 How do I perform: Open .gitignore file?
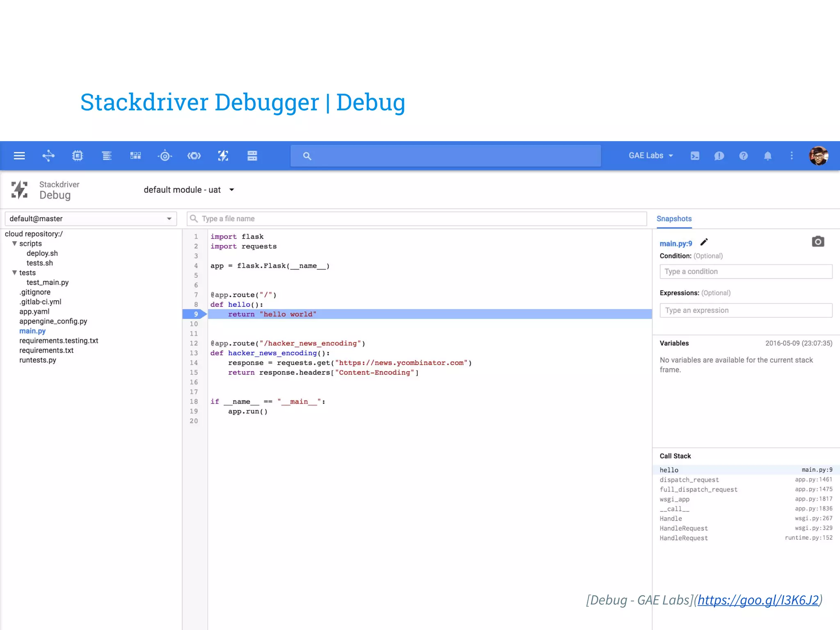click(x=35, y=292)
